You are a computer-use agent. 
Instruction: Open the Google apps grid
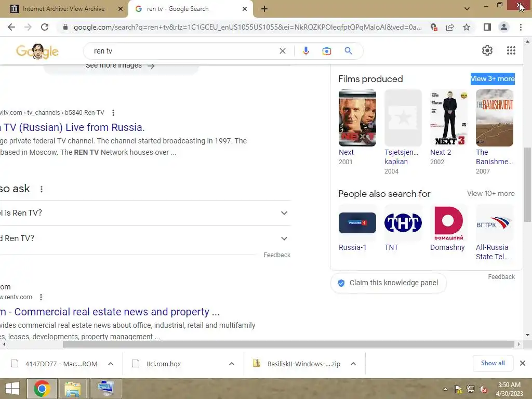coord(511,50)
